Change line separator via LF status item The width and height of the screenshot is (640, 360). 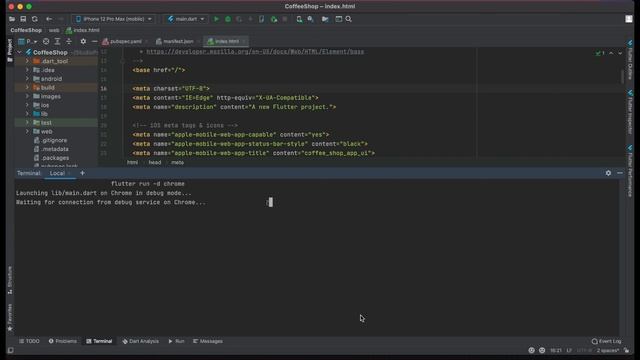(569, 351)
